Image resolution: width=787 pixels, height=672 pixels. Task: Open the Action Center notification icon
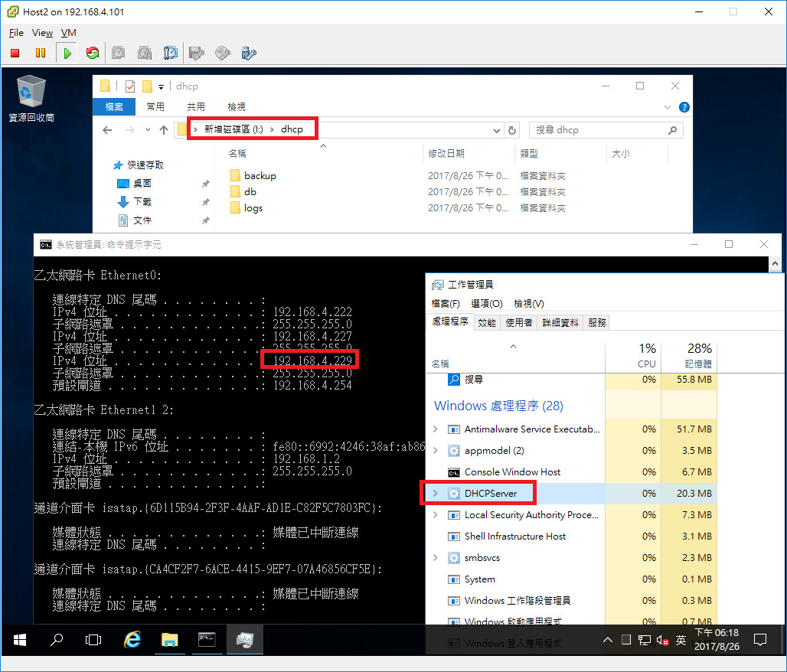click(760, 640)
